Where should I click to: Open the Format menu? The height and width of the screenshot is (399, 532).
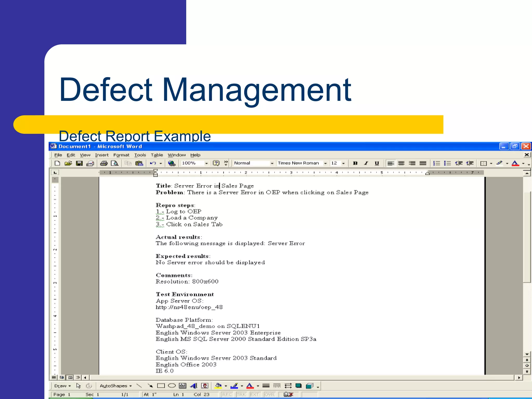[x=121, y=155]
